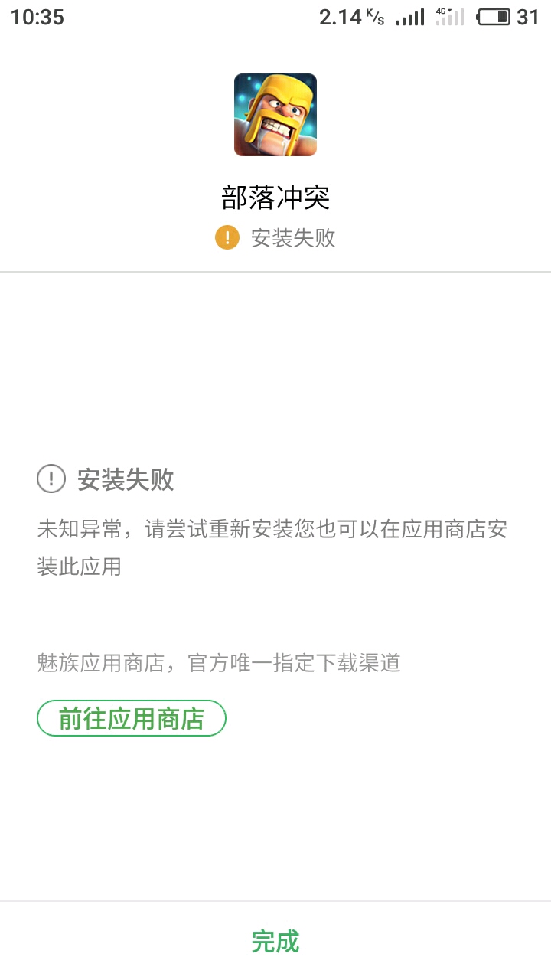The width and height of the screenshot is (551, 980).
Task: Tap the bottom bar around 完成
Action: (x=275, y=941)
